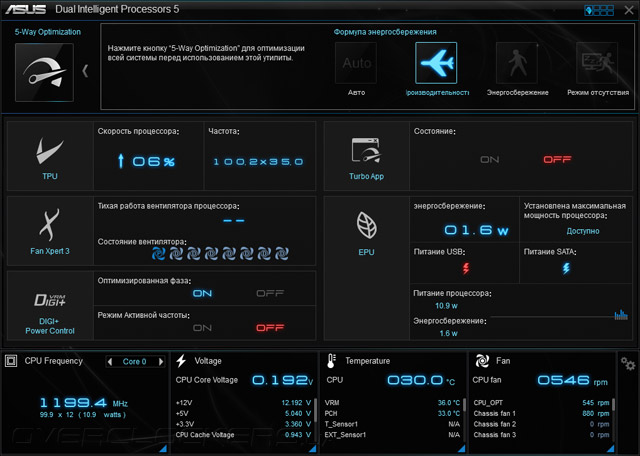Click the blue 'Доступно' status text

pos(583,231)
